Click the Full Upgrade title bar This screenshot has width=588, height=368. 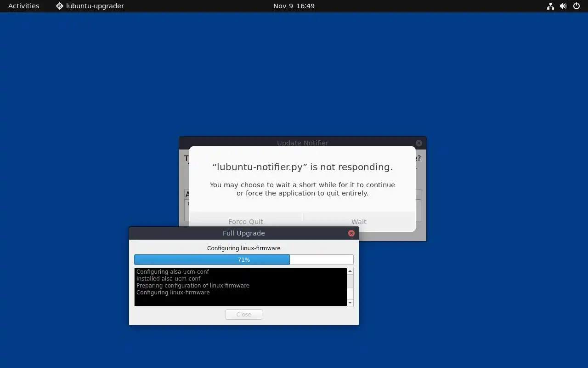244,233
